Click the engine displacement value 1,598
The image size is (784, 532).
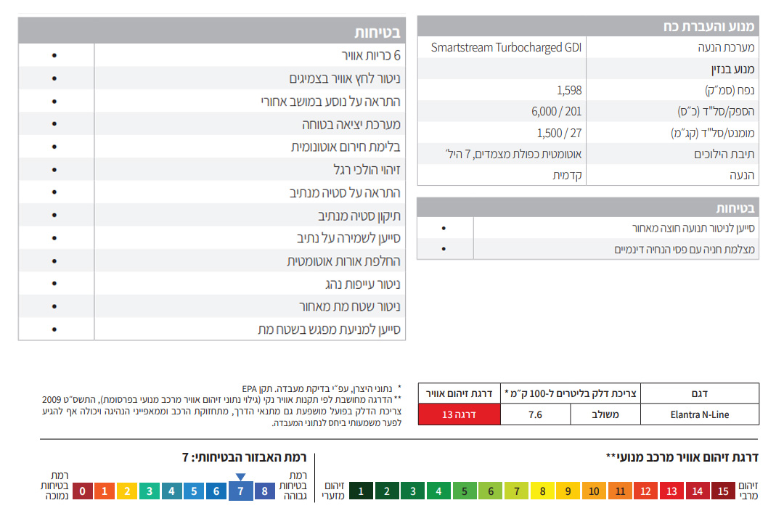[x=569, y=90]
